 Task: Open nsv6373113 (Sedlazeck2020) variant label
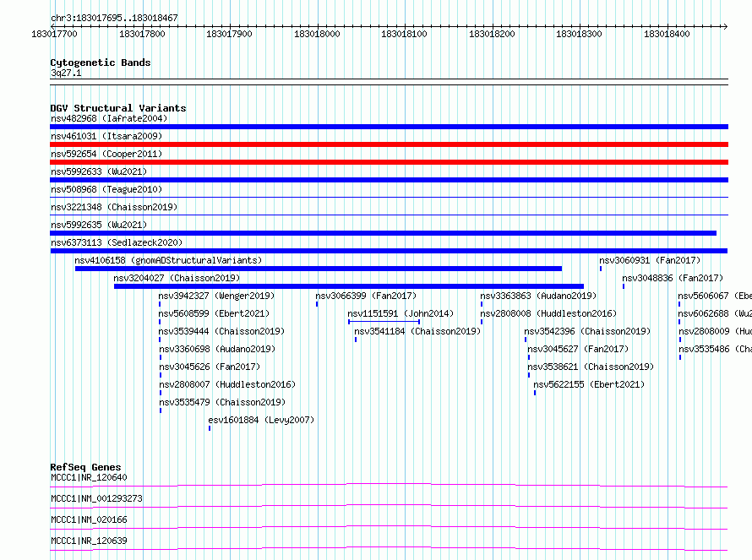tap(117, 242)
